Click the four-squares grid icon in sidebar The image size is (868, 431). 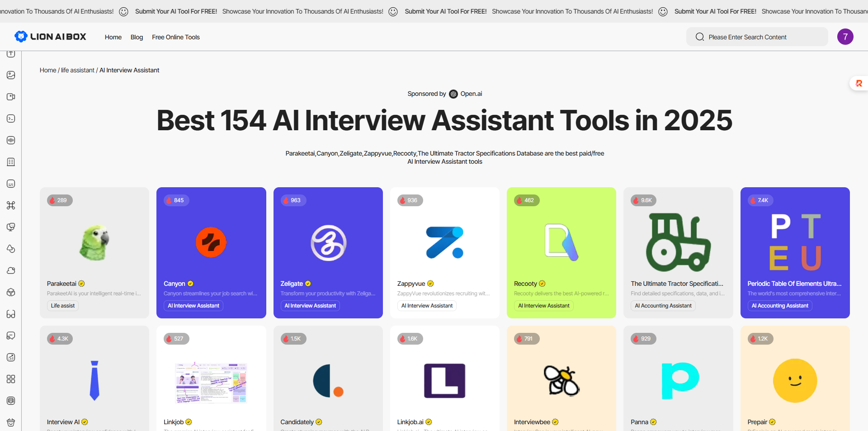tap(11, 379)
